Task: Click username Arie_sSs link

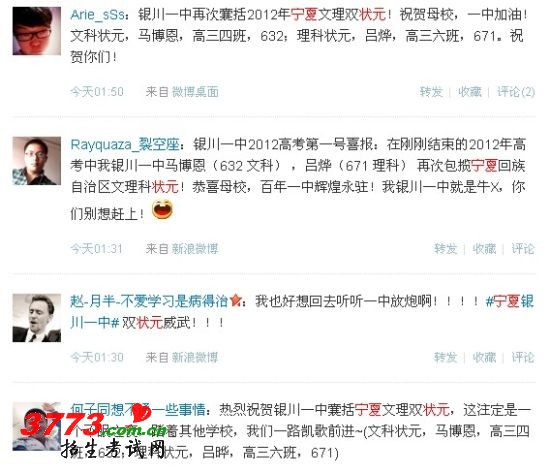Action: click(97, 15)
